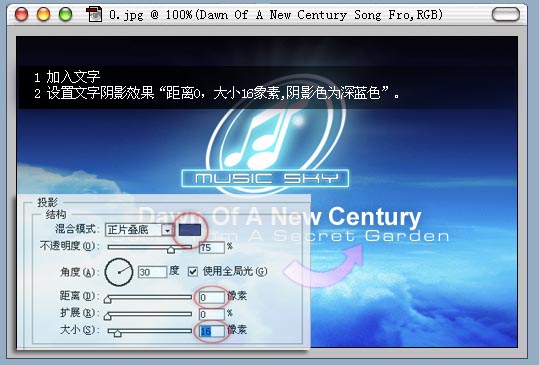Screen dimensions: 539x365
Task: Click the MUSIC SKY logo banner
Action: pos(265,178)
